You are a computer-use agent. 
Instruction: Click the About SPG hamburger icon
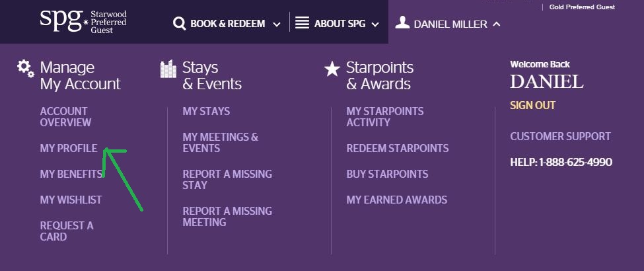(x=302, y=23)
